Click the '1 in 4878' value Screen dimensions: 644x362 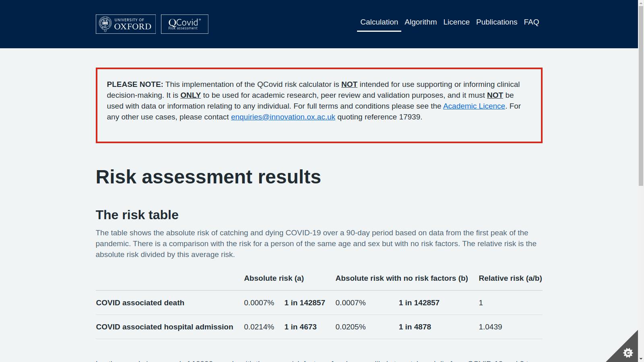pyautogui.click(x=415, y=327)
